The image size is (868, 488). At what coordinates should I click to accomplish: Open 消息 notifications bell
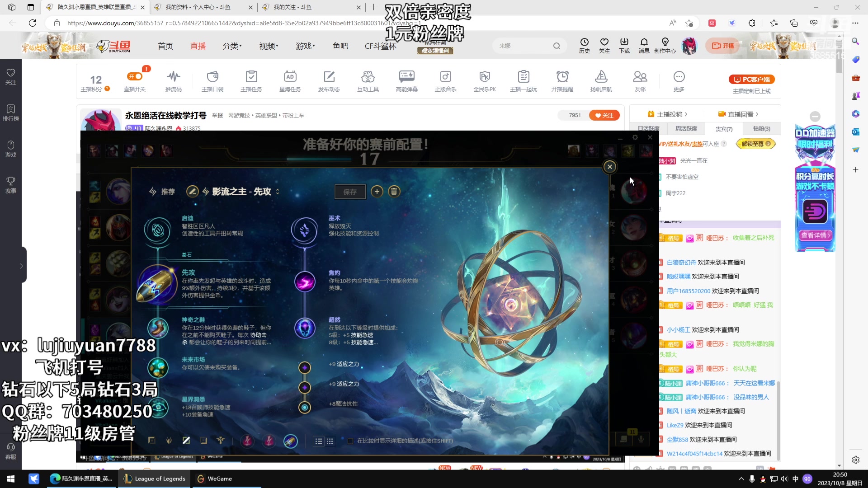point(644,46)
